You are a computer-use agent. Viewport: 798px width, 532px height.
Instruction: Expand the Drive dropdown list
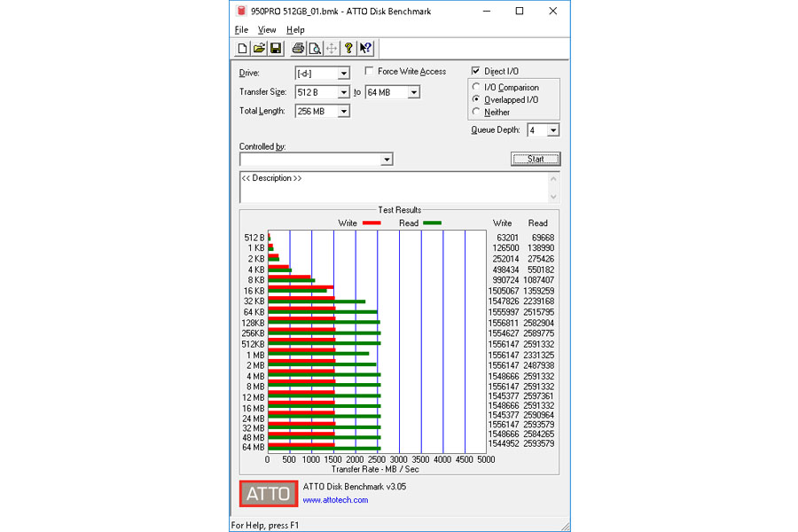tap(344, 74)
